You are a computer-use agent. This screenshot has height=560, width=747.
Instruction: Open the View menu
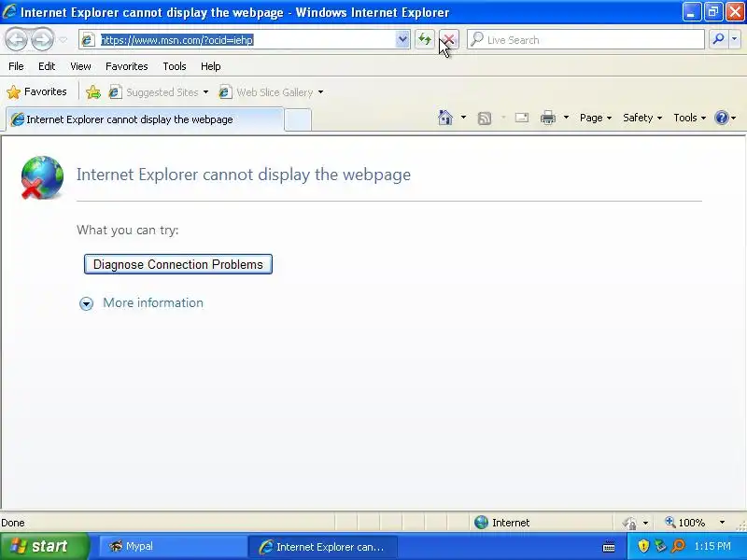[80, 66]
